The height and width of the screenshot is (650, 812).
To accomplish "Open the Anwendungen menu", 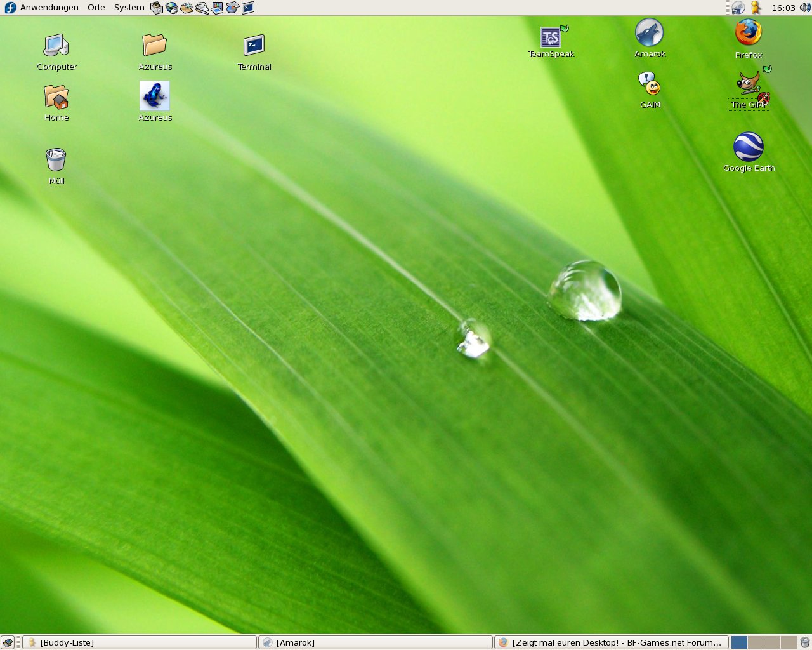I will [49, 8].
